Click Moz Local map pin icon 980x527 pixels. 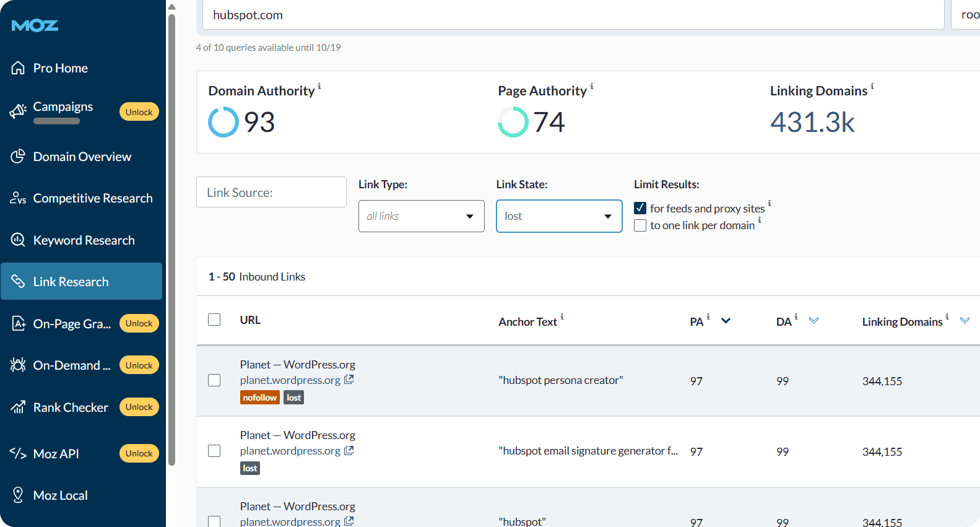tap(18, 495)
